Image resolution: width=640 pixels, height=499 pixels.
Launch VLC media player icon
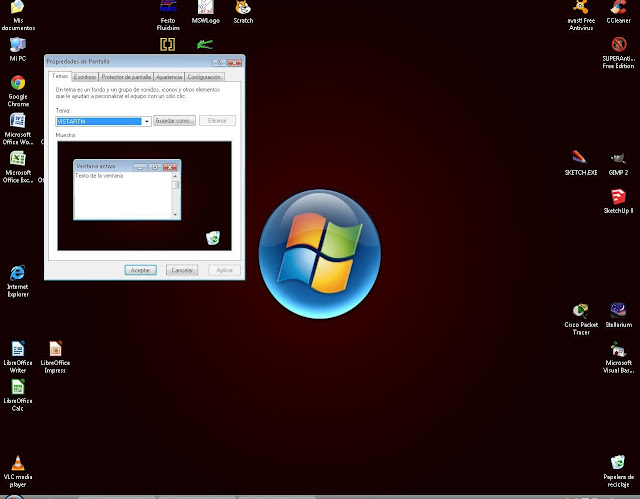(x=18, y=471)
